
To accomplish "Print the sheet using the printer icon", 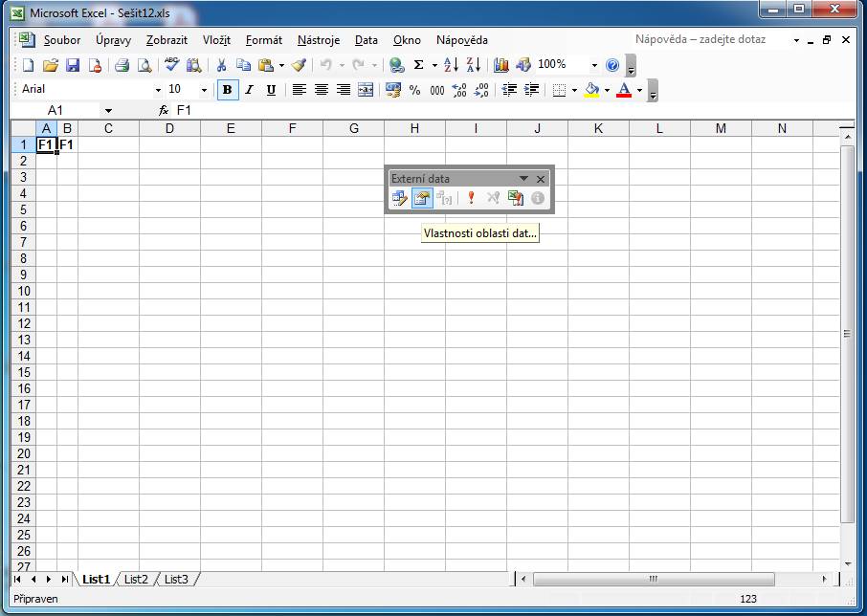I will tap(122, 65).
